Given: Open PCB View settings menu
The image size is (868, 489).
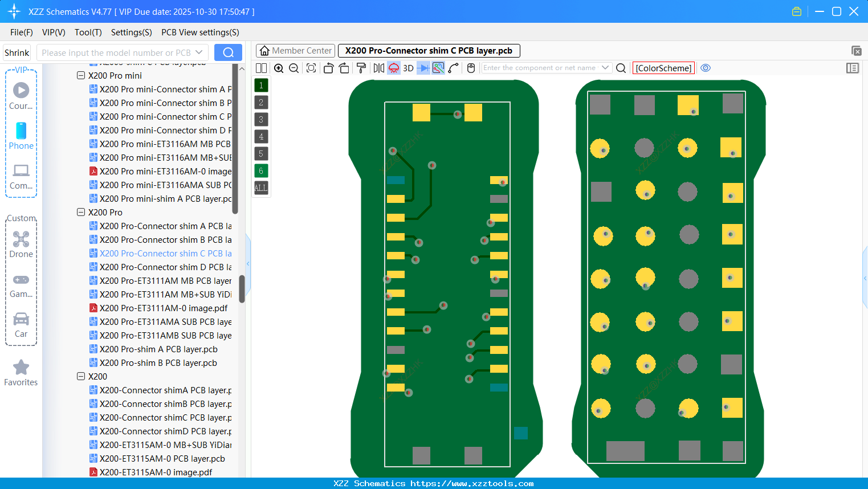Looking at the screenshot, I should (199, 32).
